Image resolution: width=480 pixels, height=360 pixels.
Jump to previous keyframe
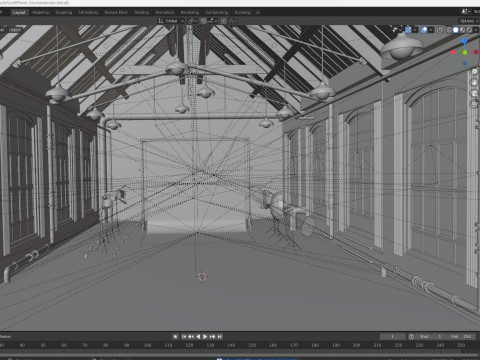click(x=191, y=337)
